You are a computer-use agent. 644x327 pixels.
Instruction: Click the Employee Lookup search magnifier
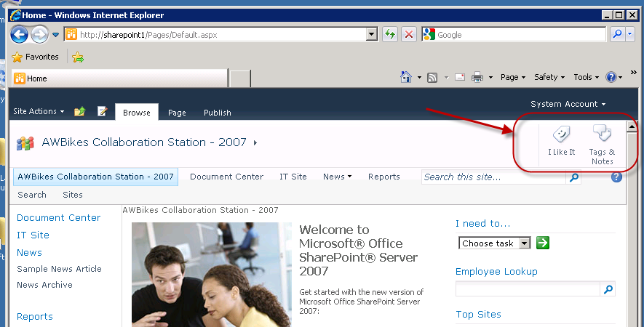tap(608, 289)
